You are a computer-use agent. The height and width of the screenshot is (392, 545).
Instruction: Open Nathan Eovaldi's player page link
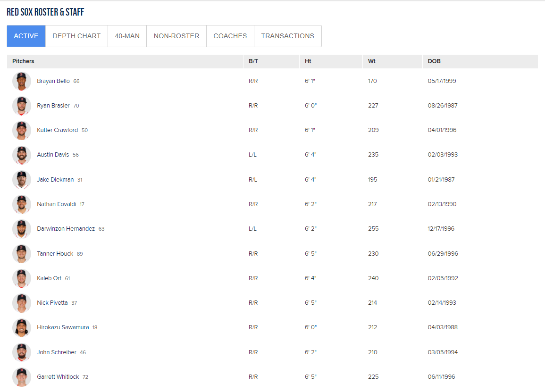pos(56,204)
